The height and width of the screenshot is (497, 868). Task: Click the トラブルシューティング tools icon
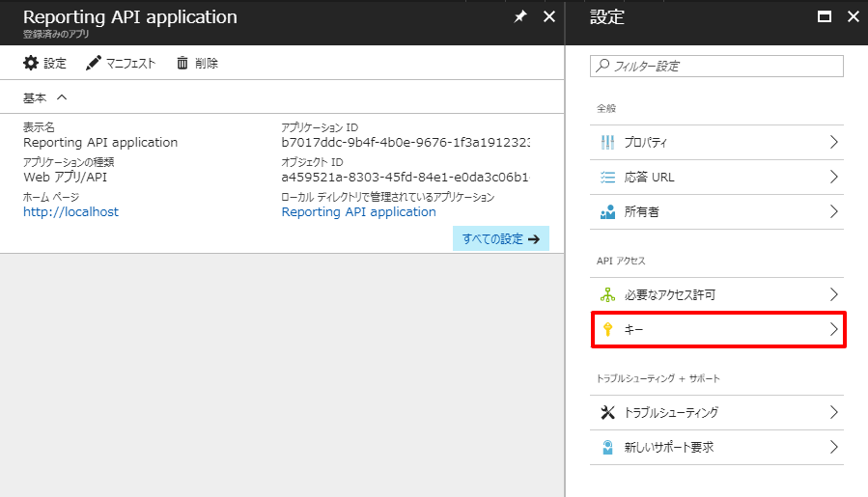[x=607, y=412]
